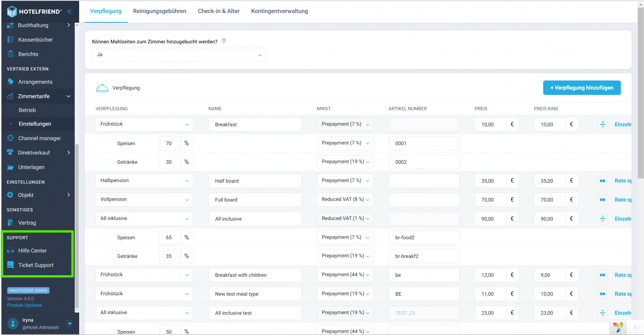Open Ticket Support
This screenshot has height=335, width=644.
[36, 265]
